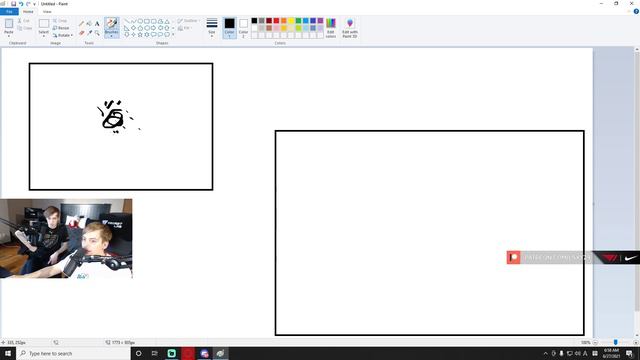Open Edit with Paint 3D
This screenshot has width=640, height=360.
350,28
